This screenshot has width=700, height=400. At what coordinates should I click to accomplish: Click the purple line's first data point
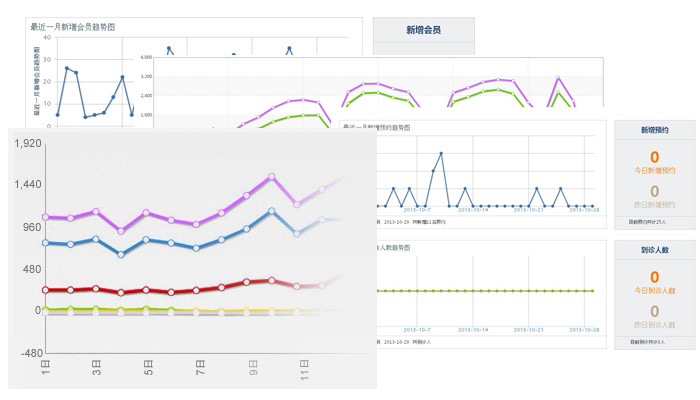tap(45, 217)
